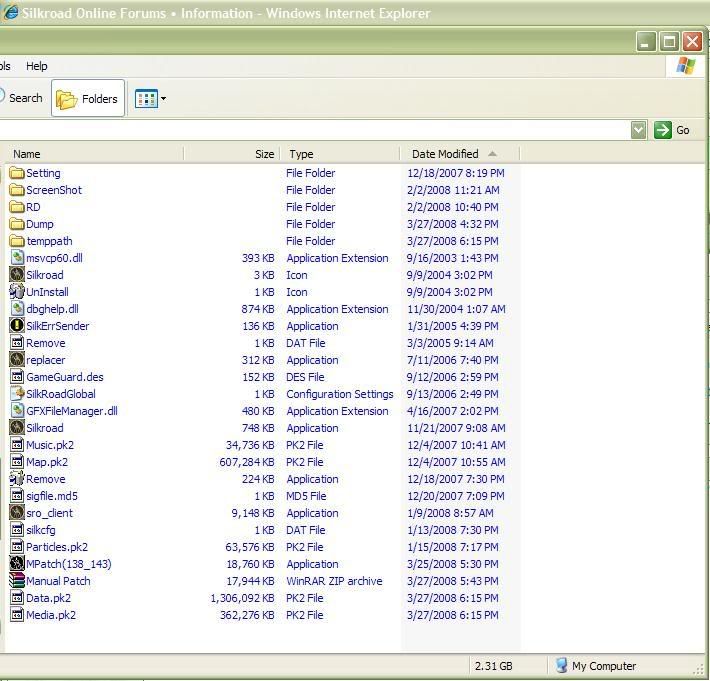Click the 'Configuration Settings' type cell
The width and height of the screenshot is (710, 681).
click(x=340, y=394)
